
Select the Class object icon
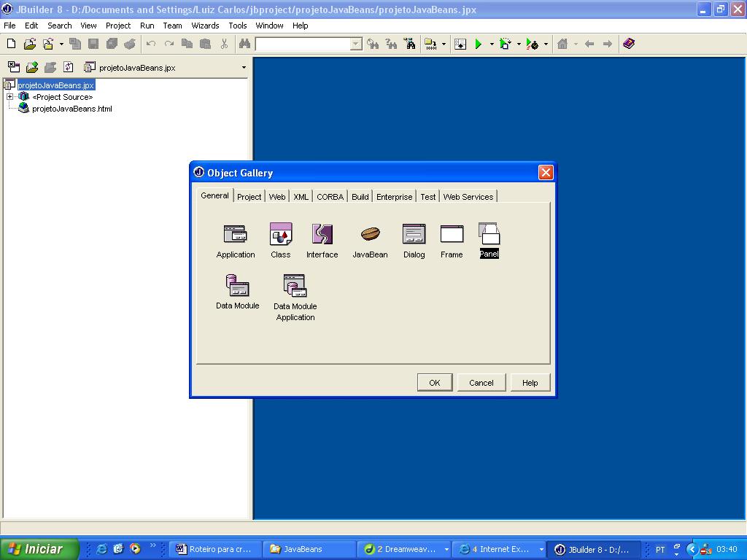tap(281, 234)
